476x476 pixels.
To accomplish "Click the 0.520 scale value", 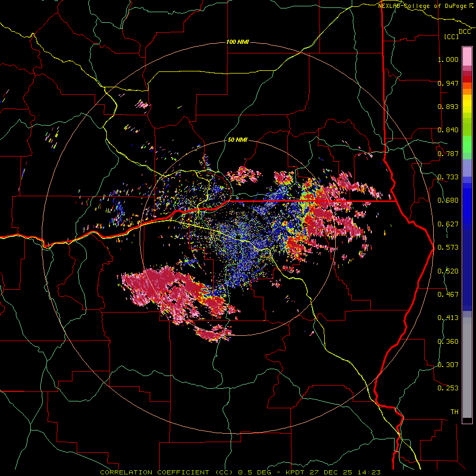I will tap(448, 271).
